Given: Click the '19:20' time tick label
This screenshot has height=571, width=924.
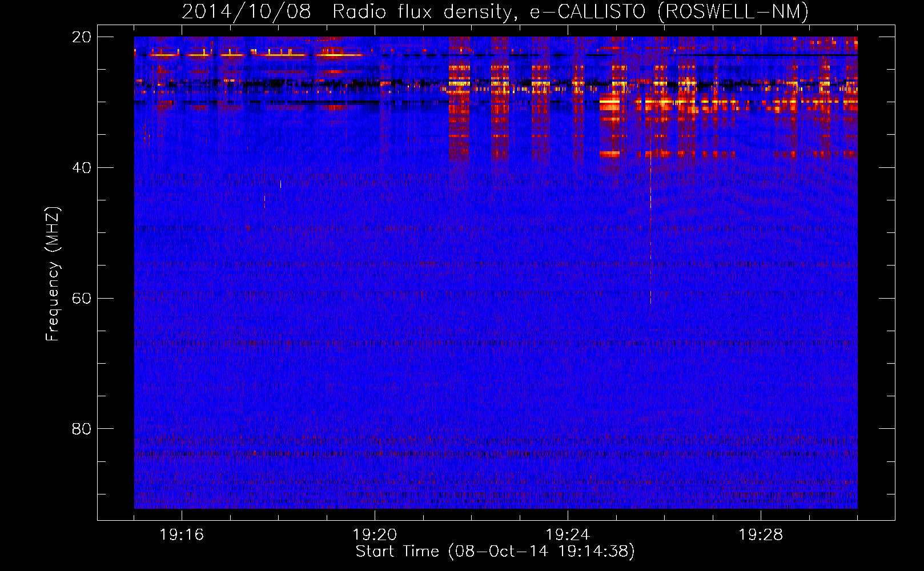Looking at the screenshot, I should pos(375,535).
